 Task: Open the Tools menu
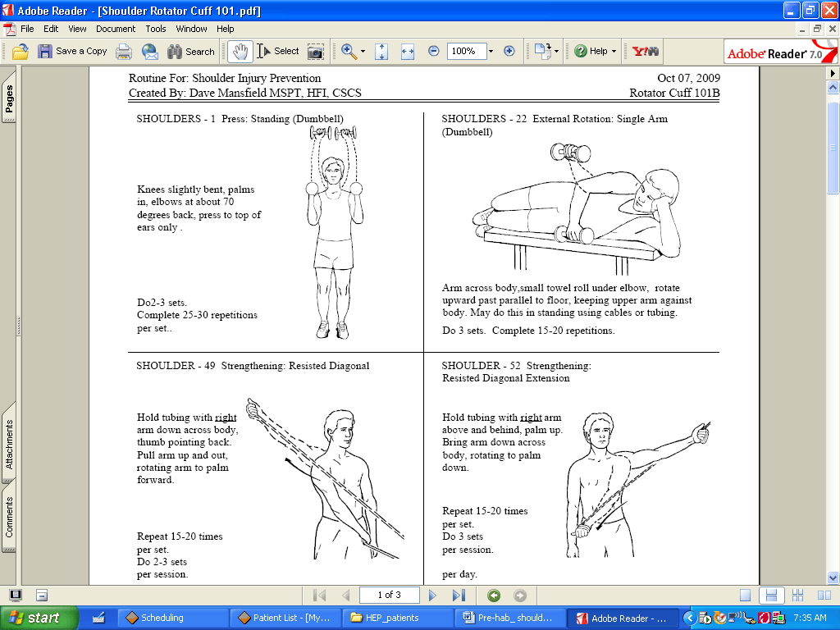156,29
